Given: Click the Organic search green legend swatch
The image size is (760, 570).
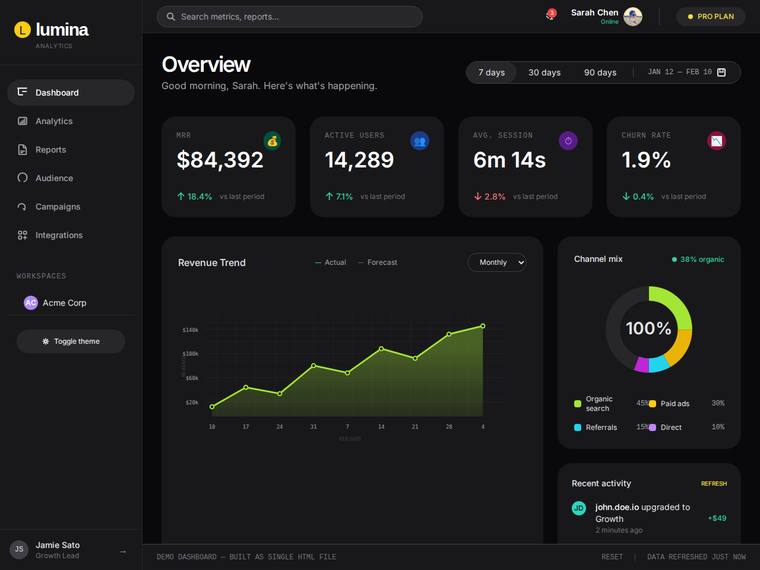Looking at the screenshot, I should (x=577, y=404).
